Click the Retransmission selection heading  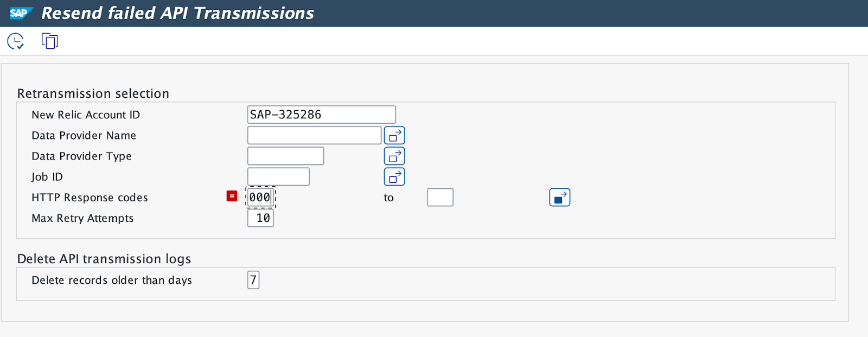[x=93, y=93]
